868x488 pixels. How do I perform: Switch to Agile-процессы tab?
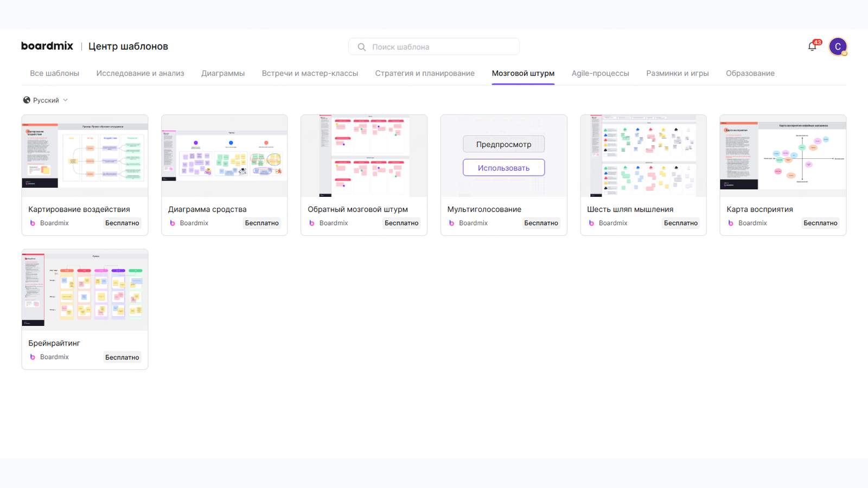[x=600, y=74]
